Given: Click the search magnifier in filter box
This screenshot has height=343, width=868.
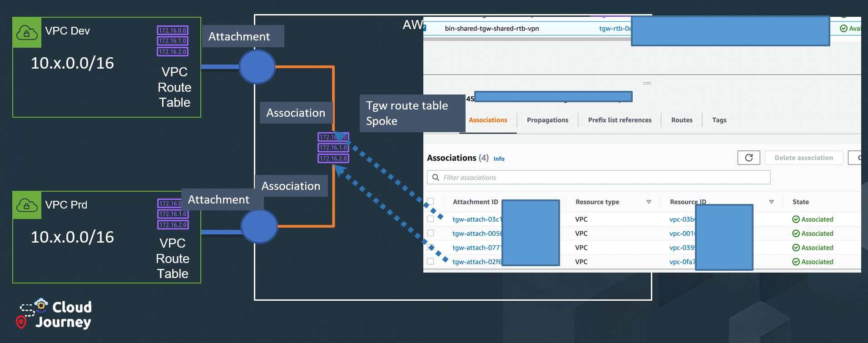Looking at the screenshot, I should [x=436, y=177].
